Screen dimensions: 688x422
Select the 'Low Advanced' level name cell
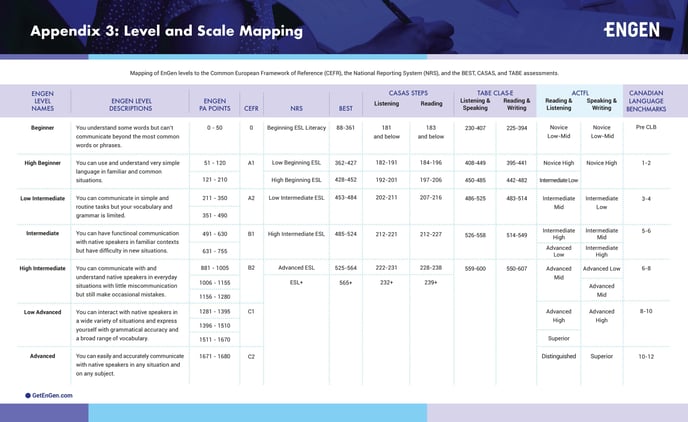click(43, 312)
